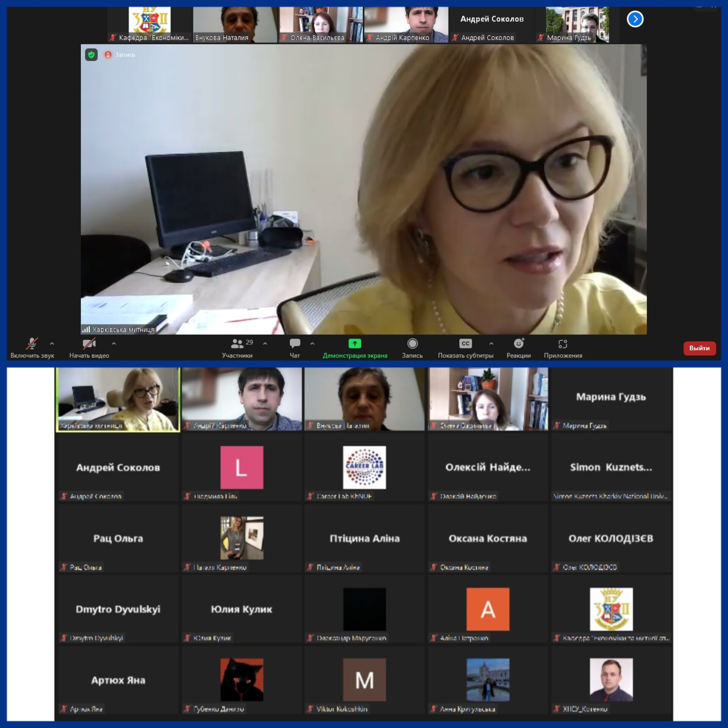Toggle camera with Начать видео

89,344
